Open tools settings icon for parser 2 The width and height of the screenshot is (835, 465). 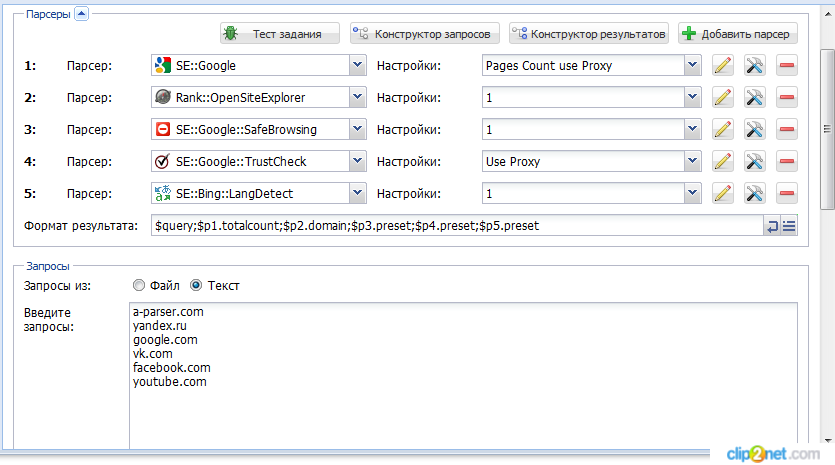[x=755, y=98]
